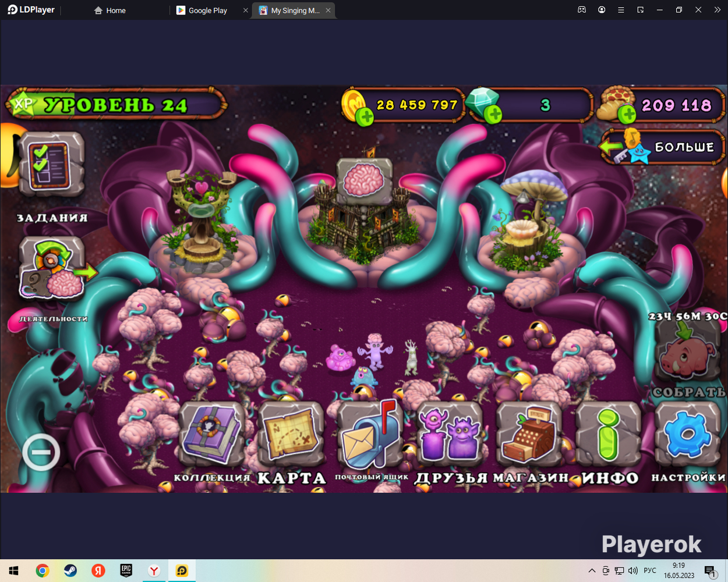This screenshot has height=582, width=728.
Task: Zoom out with the minus circle
Action: click(x=41, y=452)
